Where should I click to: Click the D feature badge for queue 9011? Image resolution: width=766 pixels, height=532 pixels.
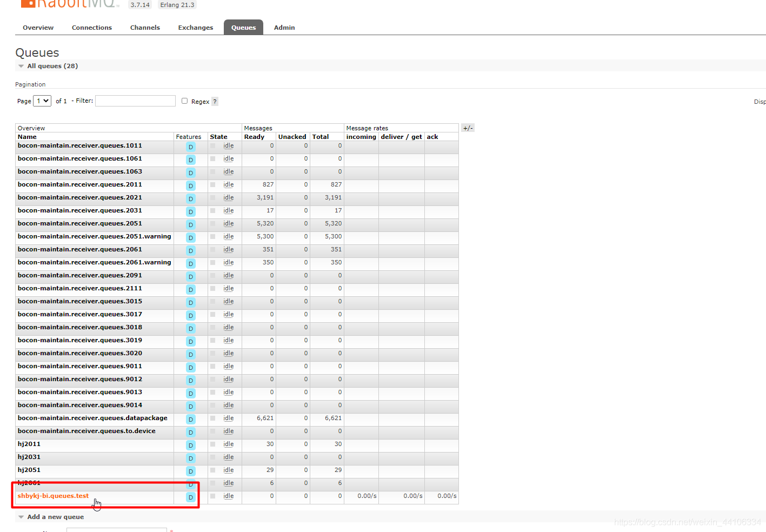(191, 368)
